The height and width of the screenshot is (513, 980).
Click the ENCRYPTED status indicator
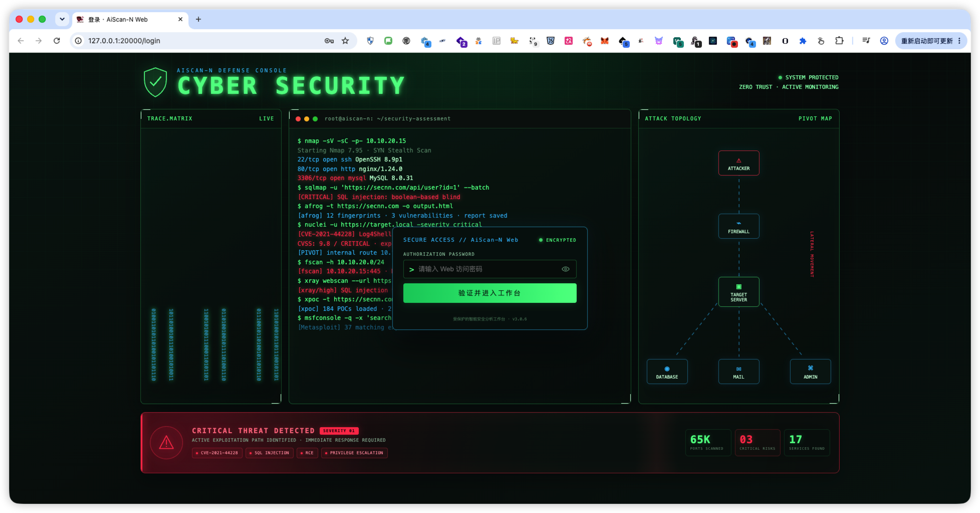558,240
